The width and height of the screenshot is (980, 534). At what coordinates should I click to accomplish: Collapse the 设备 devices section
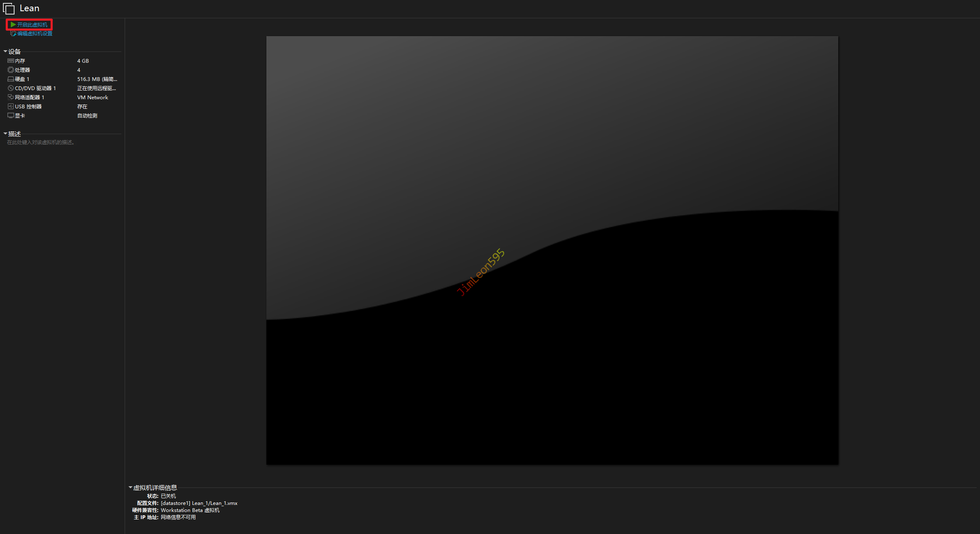[x=5, y=51]
